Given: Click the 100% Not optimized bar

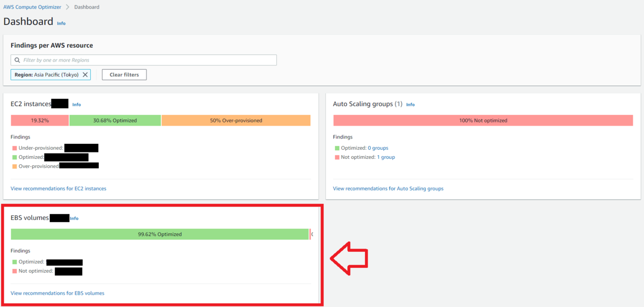Looking at the screenshot, I should tap(483, 120).
